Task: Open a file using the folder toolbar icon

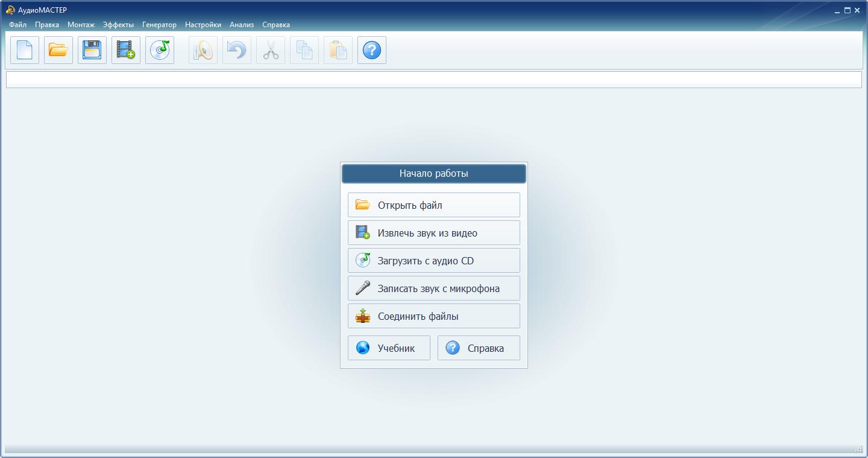Action: (x=58, y=50)
